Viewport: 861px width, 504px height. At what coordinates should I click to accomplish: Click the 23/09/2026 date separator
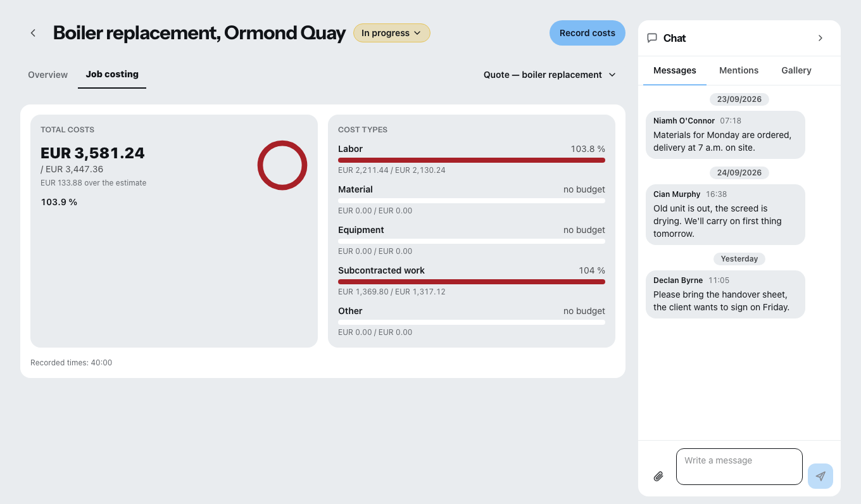coord(739,99)
